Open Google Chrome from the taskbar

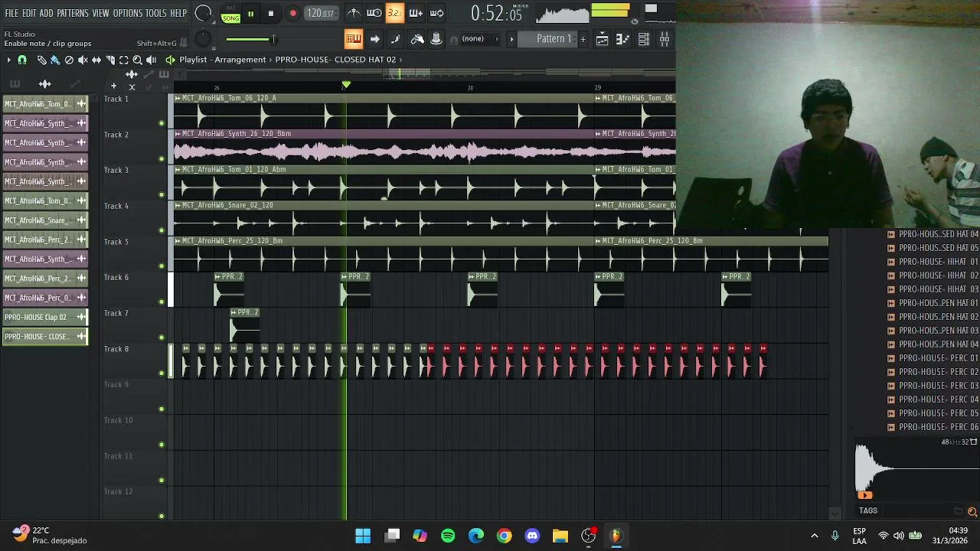(504, 536)
